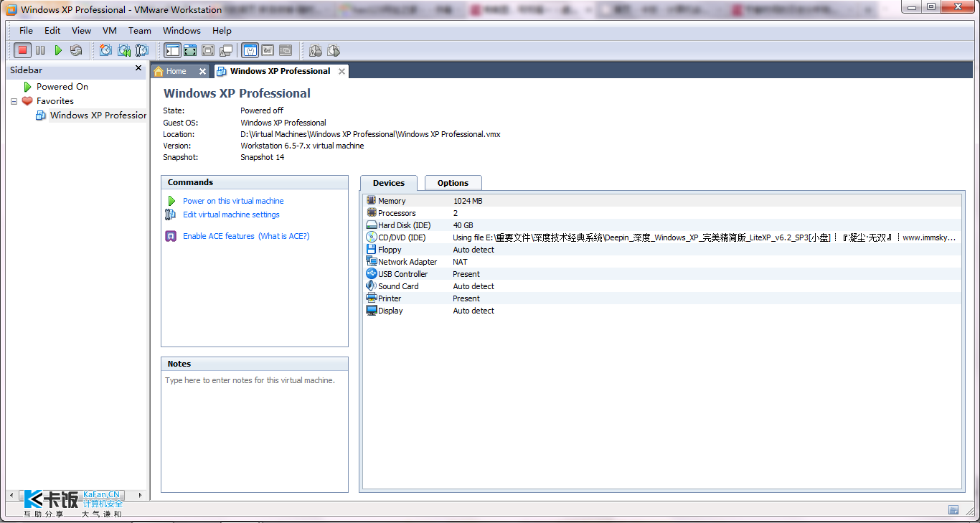The image size is (980, 523).
Task: Close the Windows XP Professional tab
Action: pyautogui.click(x=341, y=71)
